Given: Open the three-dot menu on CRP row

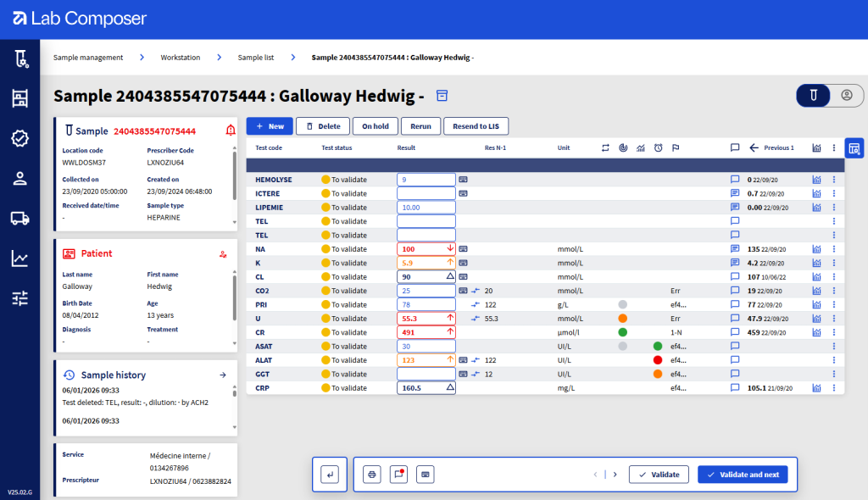Looking at the screenshot, I should [x=832, y=387].
